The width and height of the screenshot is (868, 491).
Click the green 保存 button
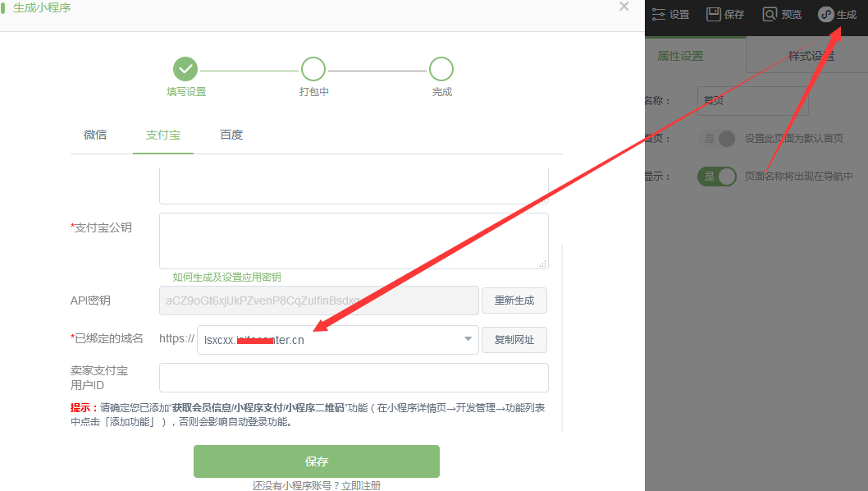click(x=317, y=461)
